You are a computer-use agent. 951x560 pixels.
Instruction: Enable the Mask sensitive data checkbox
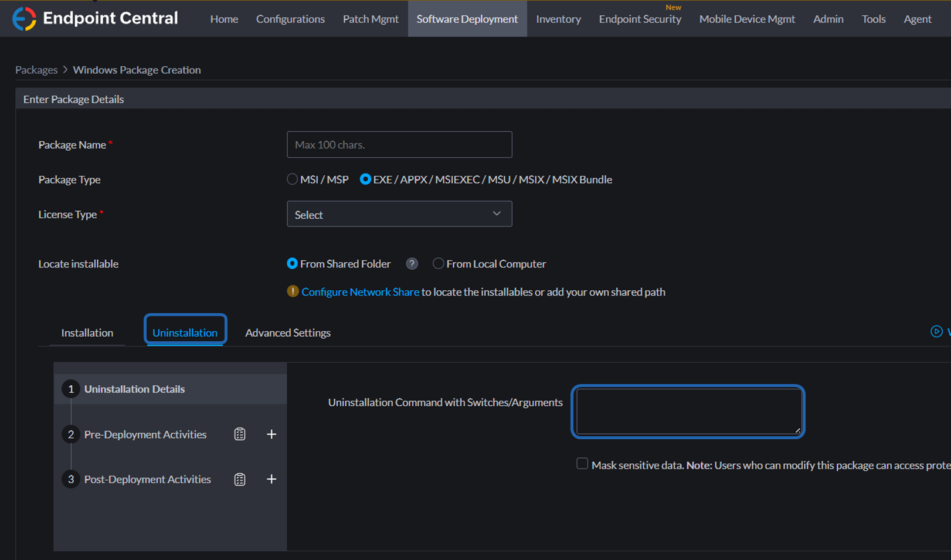point(582,464)
